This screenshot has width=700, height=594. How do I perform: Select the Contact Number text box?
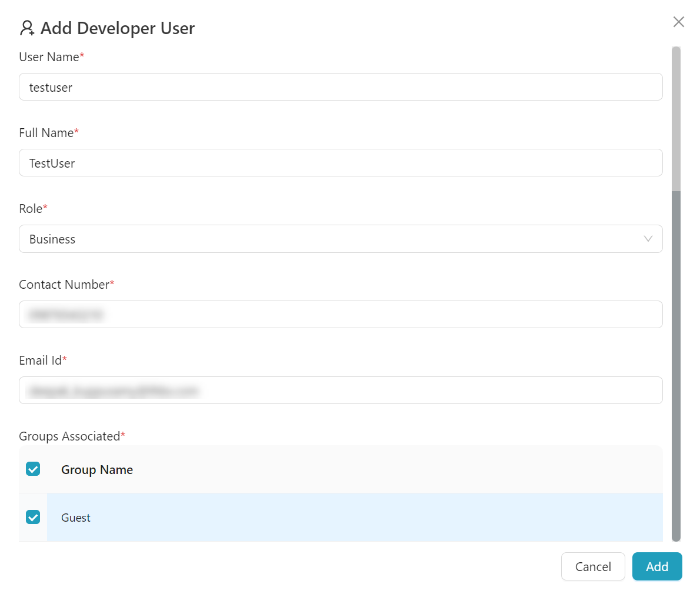[340, 315]
